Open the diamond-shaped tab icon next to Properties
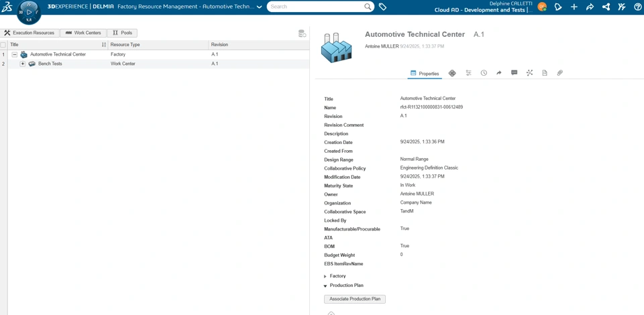Image resolution: width=644 pixels, height=315 pixels. [x=452, y=73]
